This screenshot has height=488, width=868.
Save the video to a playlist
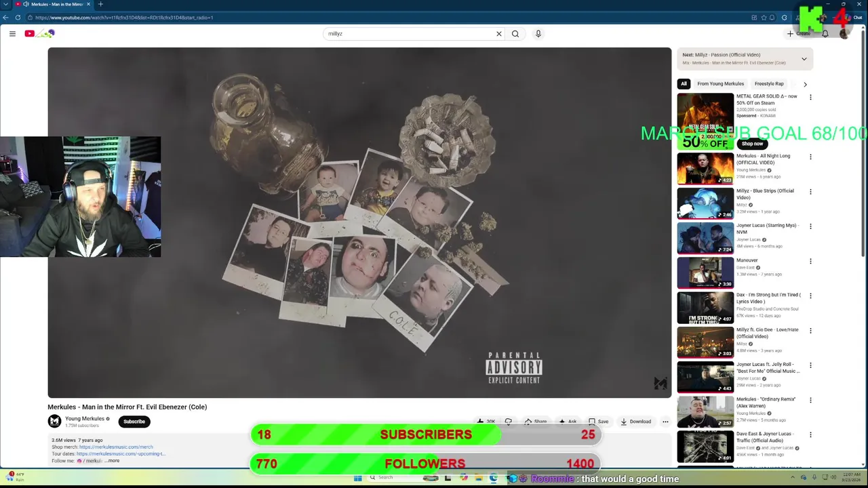(598, 422)
